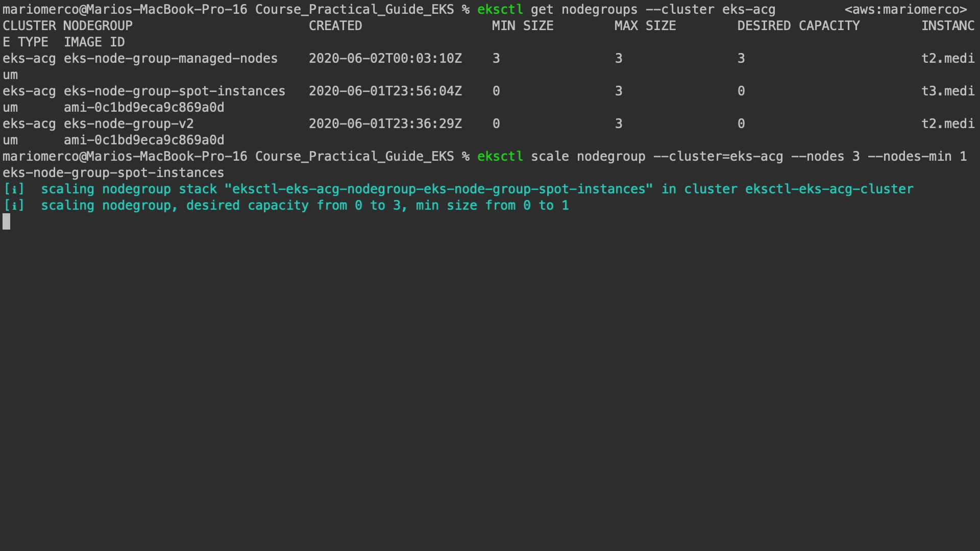Click the NODEGROUP column header
Screen dimensions: 980x551
pyautogui.click(x=98, y=26)
